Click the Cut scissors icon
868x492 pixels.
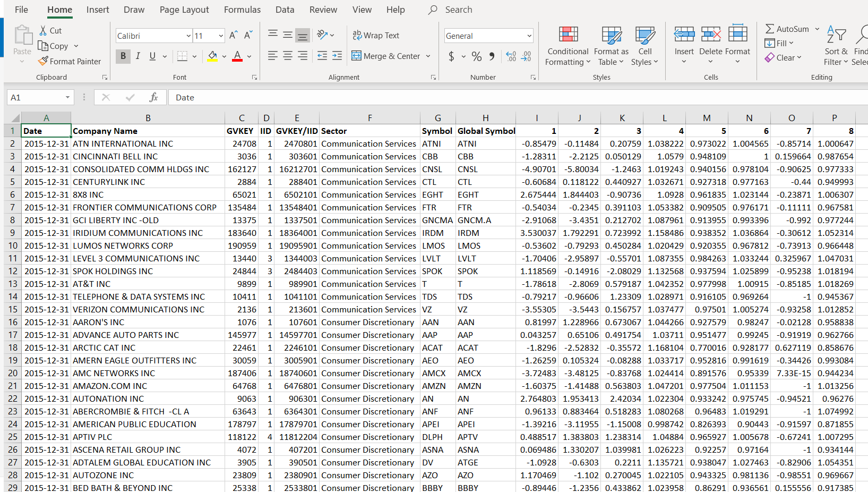click(x=43, y=30)
